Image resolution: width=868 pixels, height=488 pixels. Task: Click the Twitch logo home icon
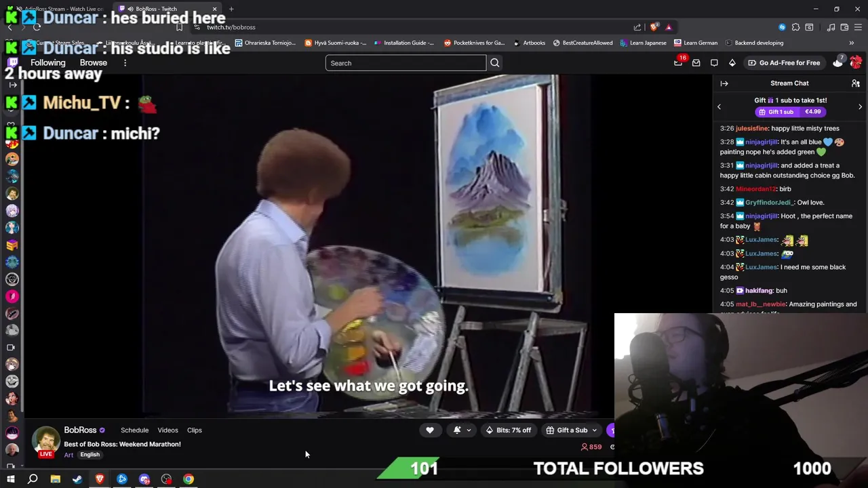(x=12, y=62)
